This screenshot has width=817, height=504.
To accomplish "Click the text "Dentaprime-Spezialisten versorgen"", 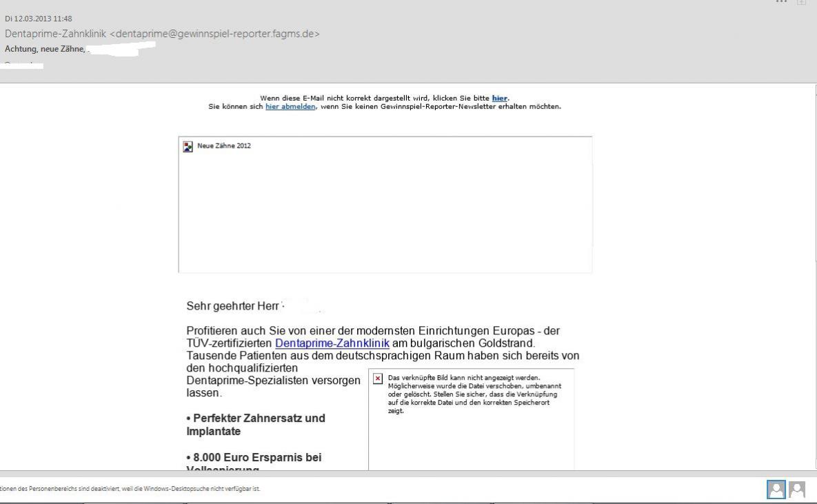I will point(274,381).
